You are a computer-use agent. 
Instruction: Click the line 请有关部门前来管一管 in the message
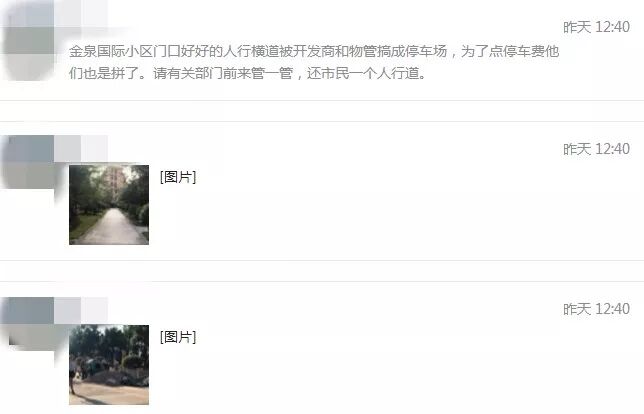pyautogui.click(x=222, y=74)
